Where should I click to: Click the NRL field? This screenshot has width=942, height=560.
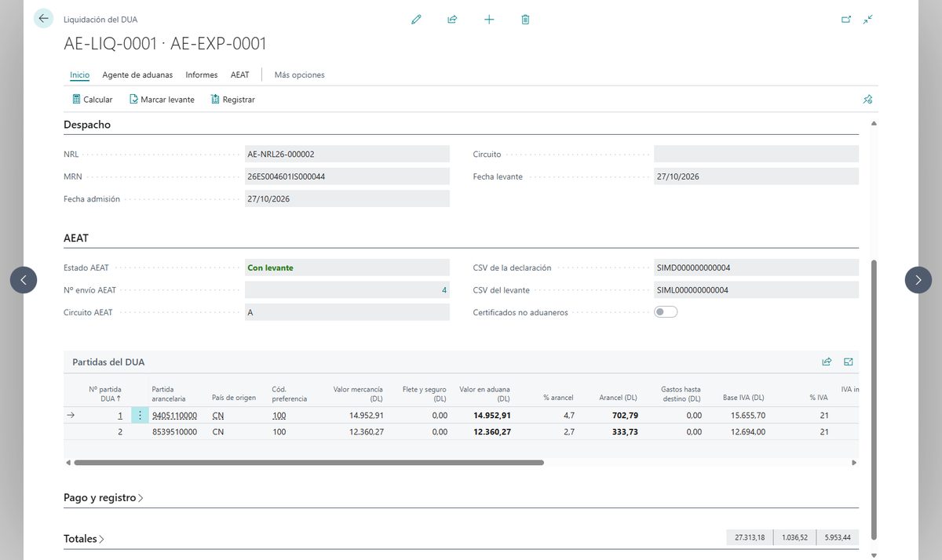[x=347, y=155]
